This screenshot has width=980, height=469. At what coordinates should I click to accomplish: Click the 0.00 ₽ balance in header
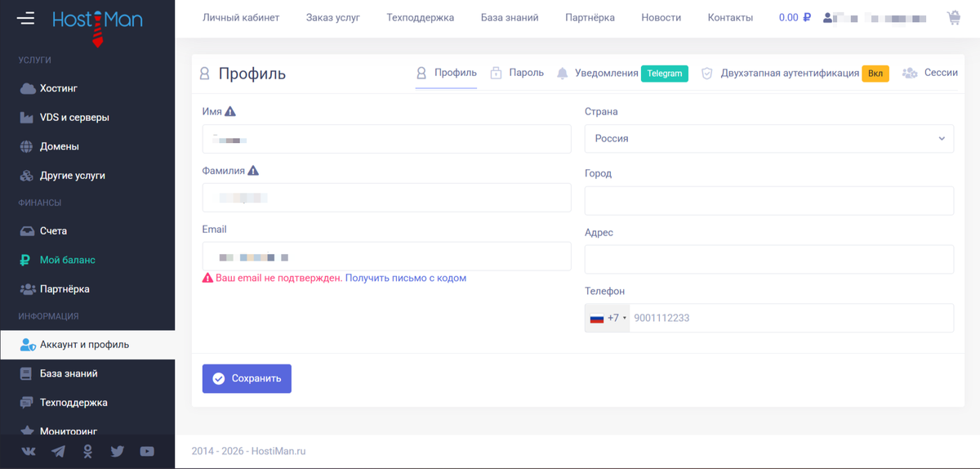795,17
